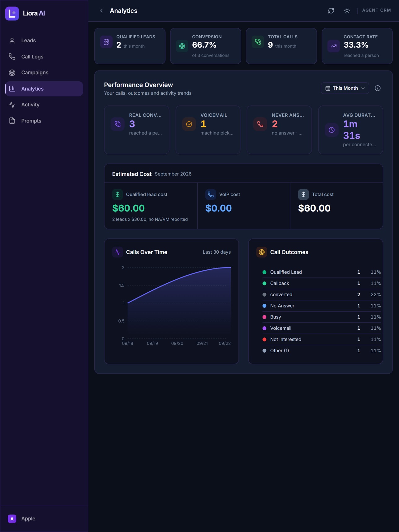Select the Other (1) outcome row
Image resolution: width=399 pixels, height=532 pixels.
pyautogui.click(x=322, y=350)
